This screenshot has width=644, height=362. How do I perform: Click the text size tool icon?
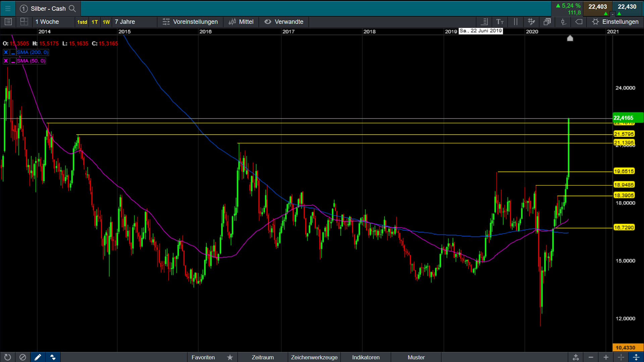500,22
